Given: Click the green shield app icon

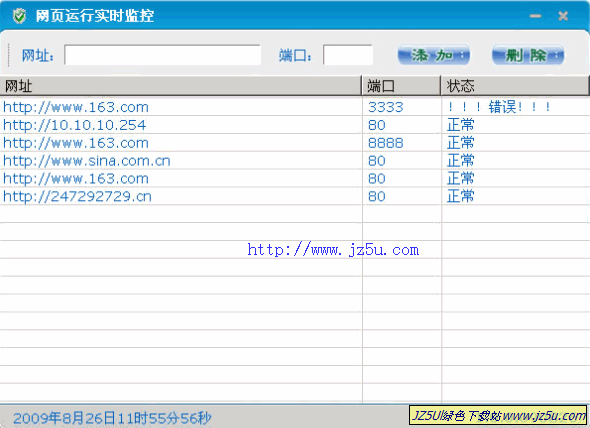Looking at the screenshot, I should [19, 16].
